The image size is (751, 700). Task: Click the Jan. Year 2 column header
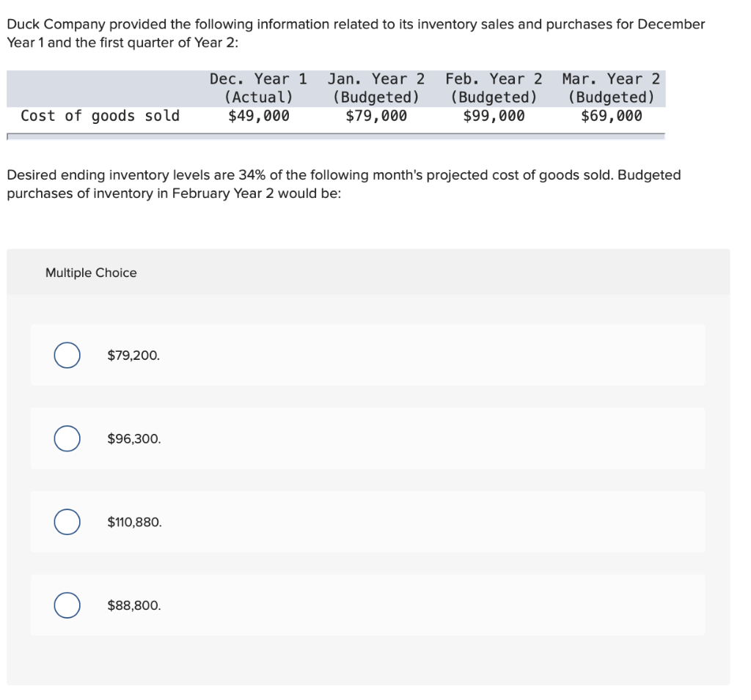click(x=376, y=79)
